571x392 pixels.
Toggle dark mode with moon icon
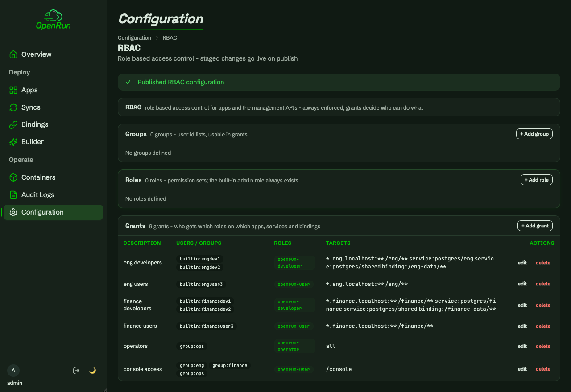(x=92, y=371)
